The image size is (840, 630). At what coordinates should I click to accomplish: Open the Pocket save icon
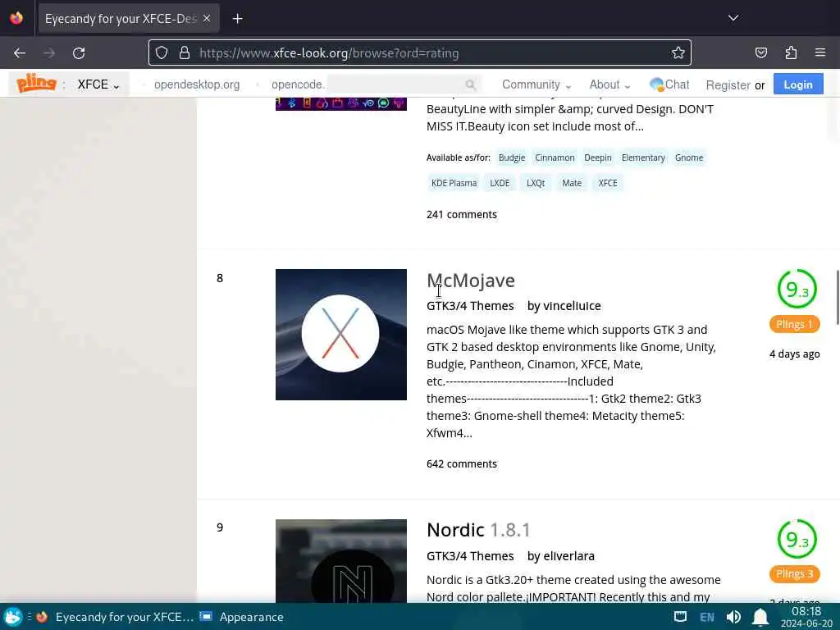pyautogui.click(x=760, y=52)
